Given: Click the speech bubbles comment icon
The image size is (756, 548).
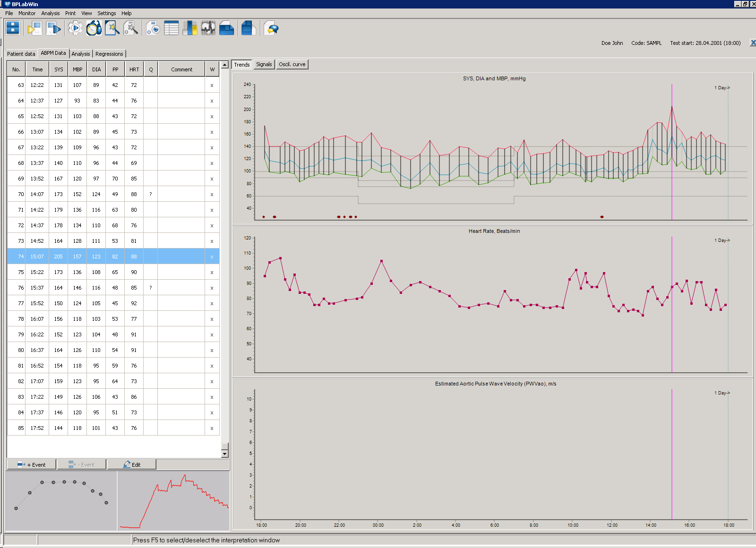Looking at the screenshot, I should tap(271, 29).
